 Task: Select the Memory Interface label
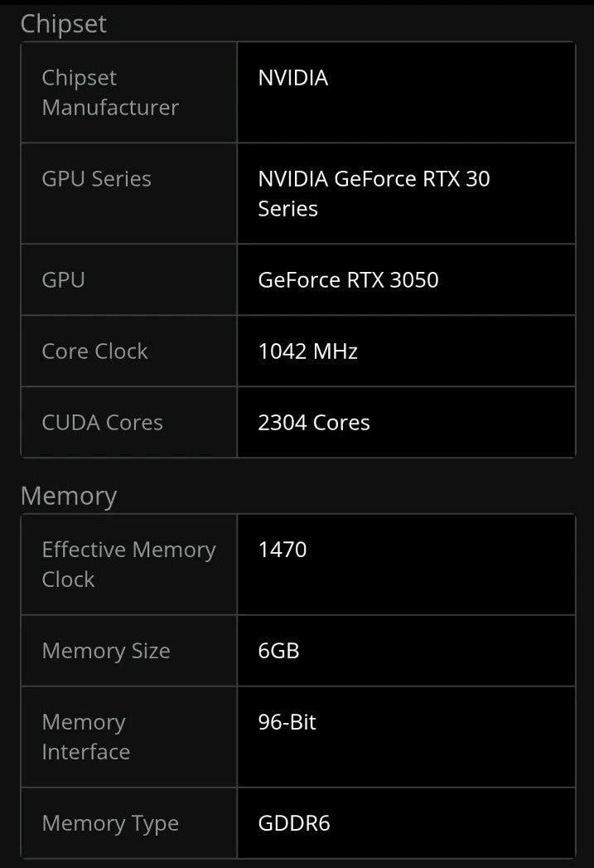tap(85, 737)
